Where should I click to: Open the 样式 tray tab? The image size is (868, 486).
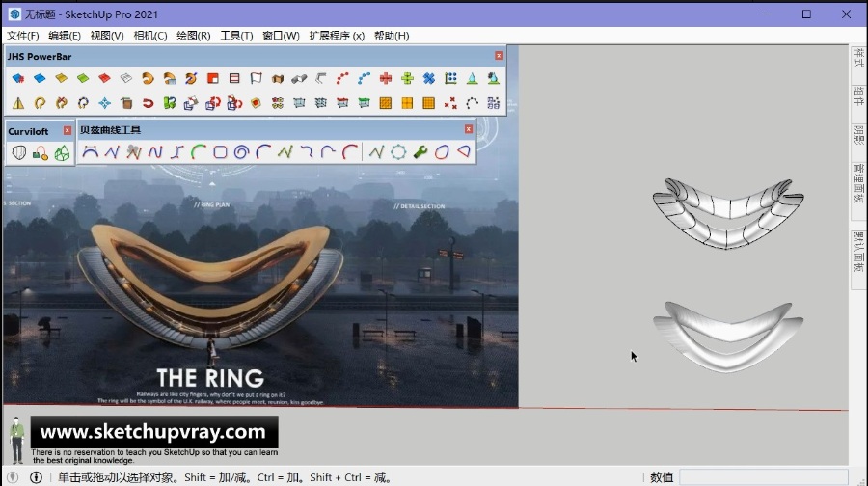(858, 59)
